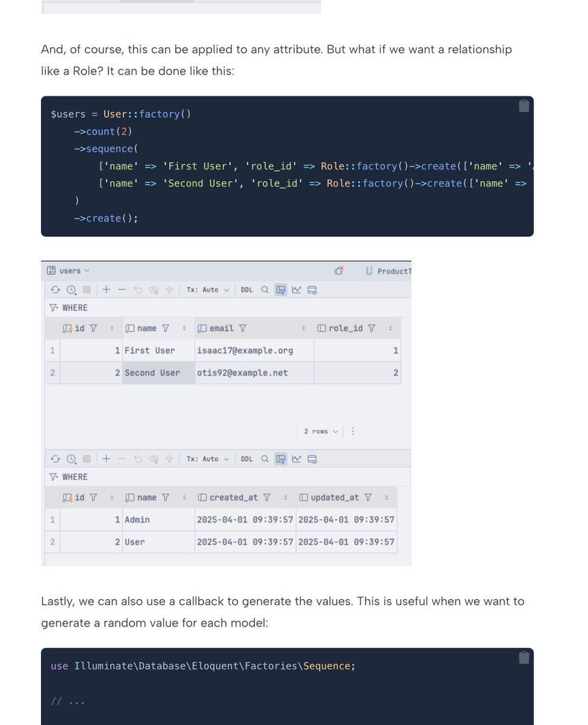Viewport: 588px width, 725px height.
Task: Select the Second User name cell
Action: point(159,373)
